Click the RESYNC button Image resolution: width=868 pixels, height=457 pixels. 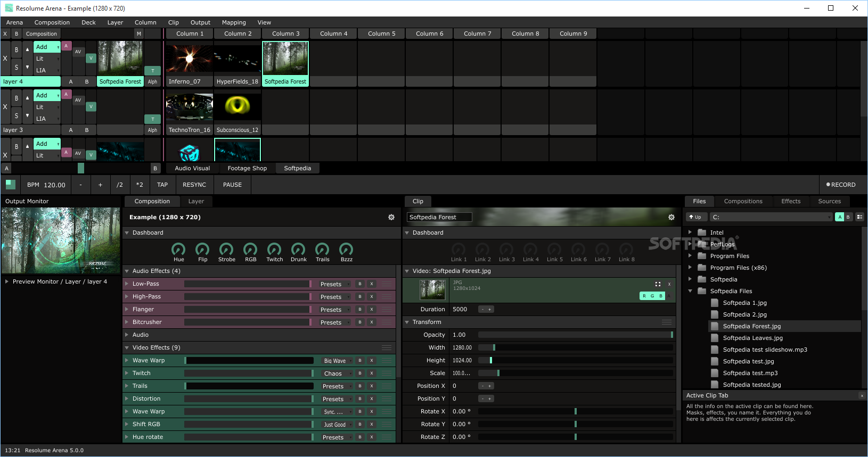(x=194, y=185)
